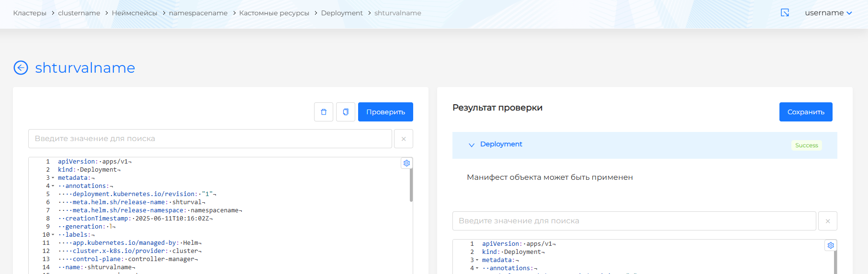Screen dimensions: 868x274
Task: Focus the left manifest search input field
Action: click(x=210, y=139)
